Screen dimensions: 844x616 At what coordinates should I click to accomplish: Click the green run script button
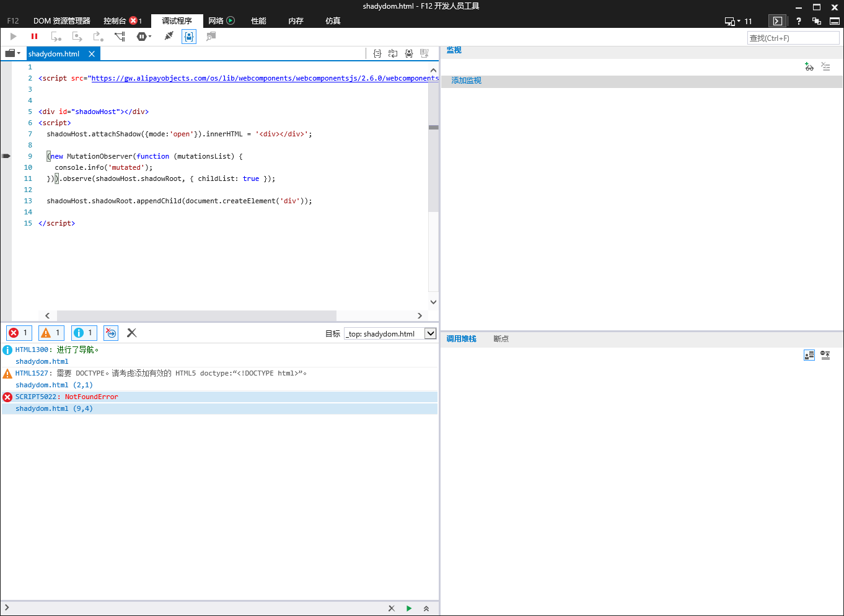tap(409, 609)
